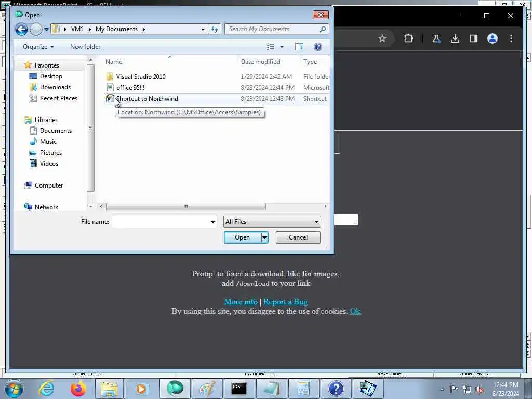Click the horizontal scrollbar in file list
This screenshot has height=399, width=532.
click(185, 206)
